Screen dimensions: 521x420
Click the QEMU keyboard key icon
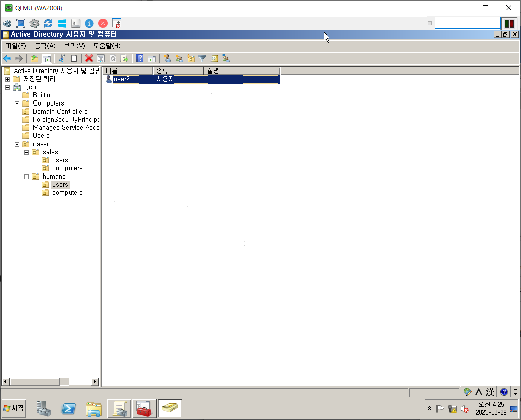[x=76, y=23]
